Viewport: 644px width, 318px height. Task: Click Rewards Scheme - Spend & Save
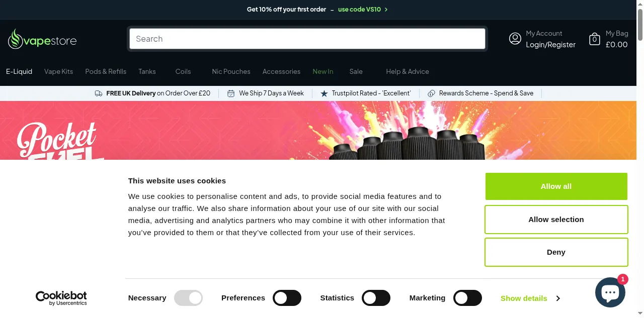[x=486, y=93]
